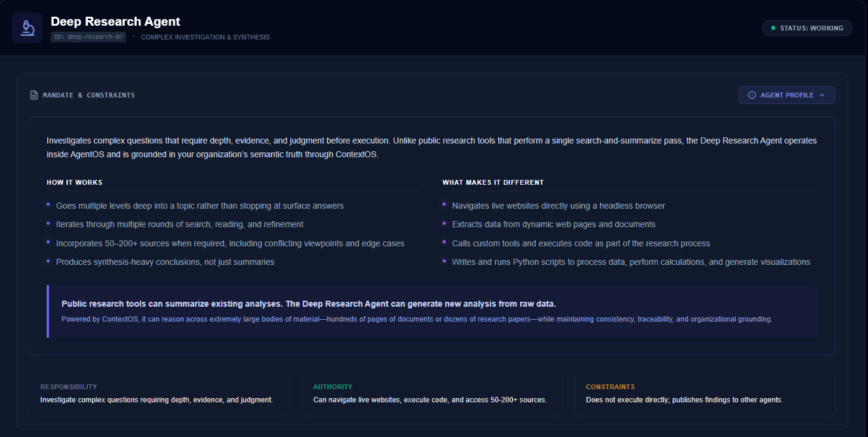Select the ID deep-research-07 tag

(88, 37)
